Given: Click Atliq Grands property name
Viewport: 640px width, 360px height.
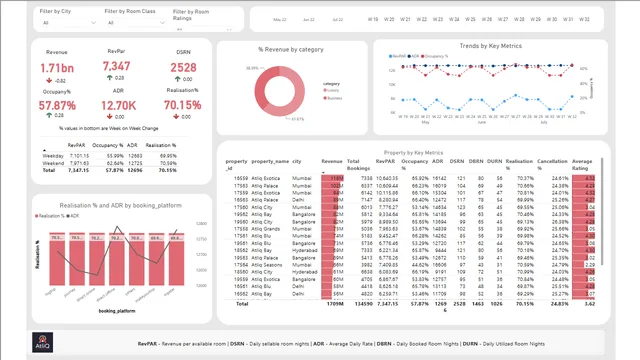Looking at the screenshot, I should point(266,229).
